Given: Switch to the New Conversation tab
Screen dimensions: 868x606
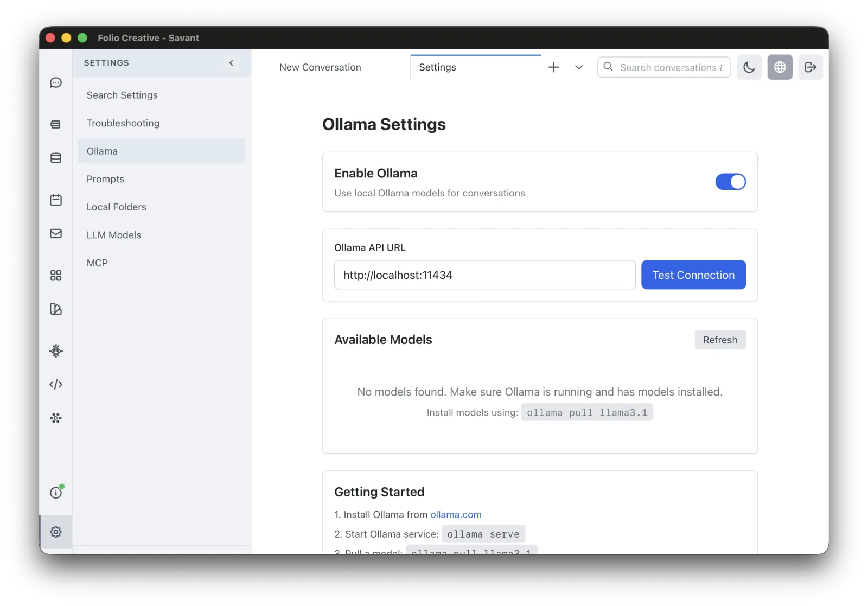Looking at the screenshot, I should click(x=320, y=67).
